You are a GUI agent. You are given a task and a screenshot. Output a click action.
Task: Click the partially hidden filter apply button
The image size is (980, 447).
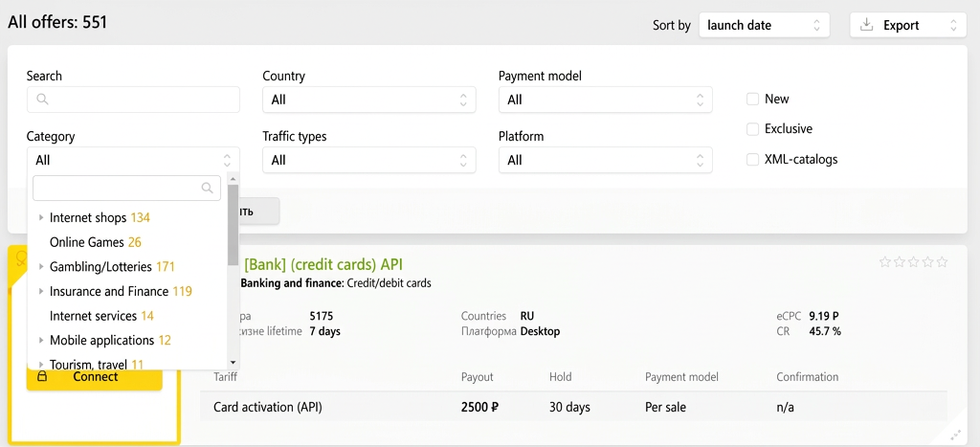coord(259,212)
